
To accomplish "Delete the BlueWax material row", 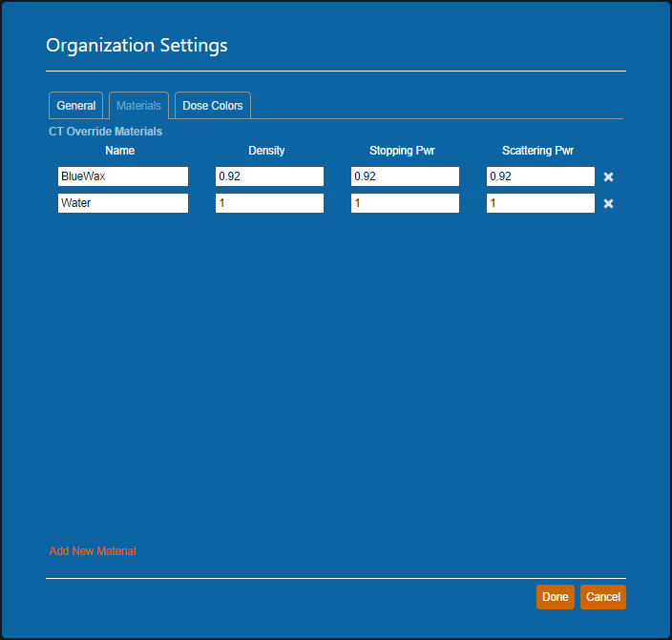I will 608,177.
